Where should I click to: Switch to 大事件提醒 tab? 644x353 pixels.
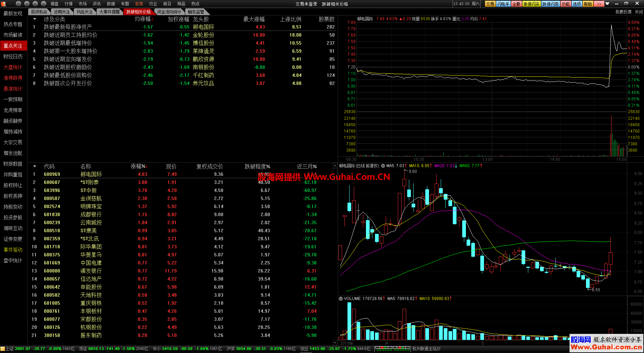[109, 12]
